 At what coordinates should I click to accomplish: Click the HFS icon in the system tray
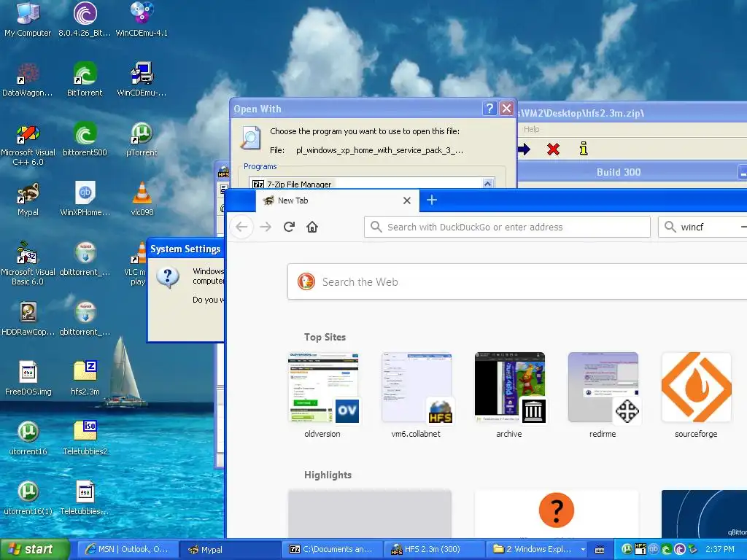pos(640,550)
